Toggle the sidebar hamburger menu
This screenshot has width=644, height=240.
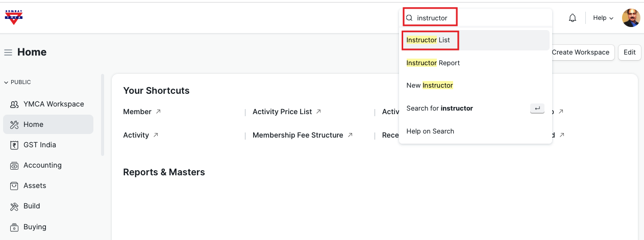point(8,52)
